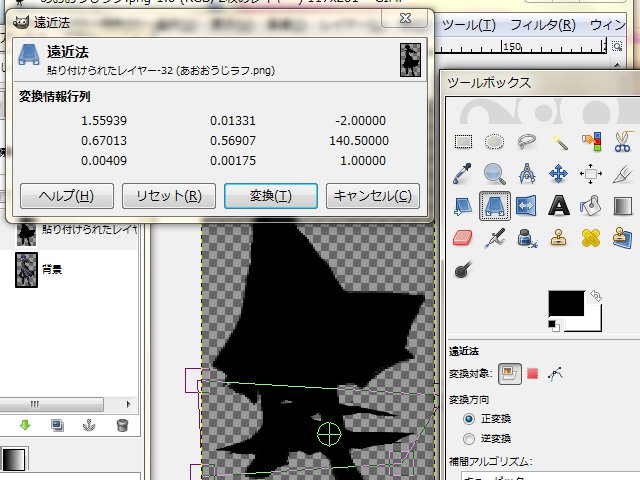Select the Text tool
This screenshot has height=480, width=640.
(x=559, y=206)
